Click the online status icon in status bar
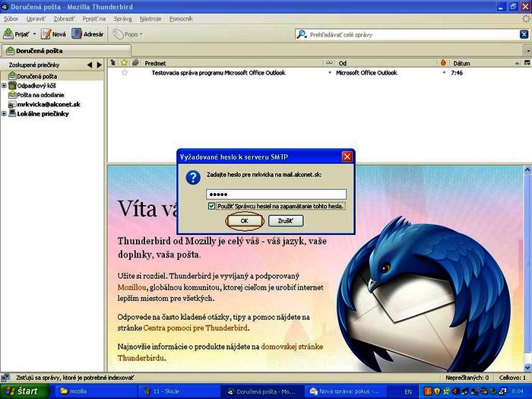 5,377
